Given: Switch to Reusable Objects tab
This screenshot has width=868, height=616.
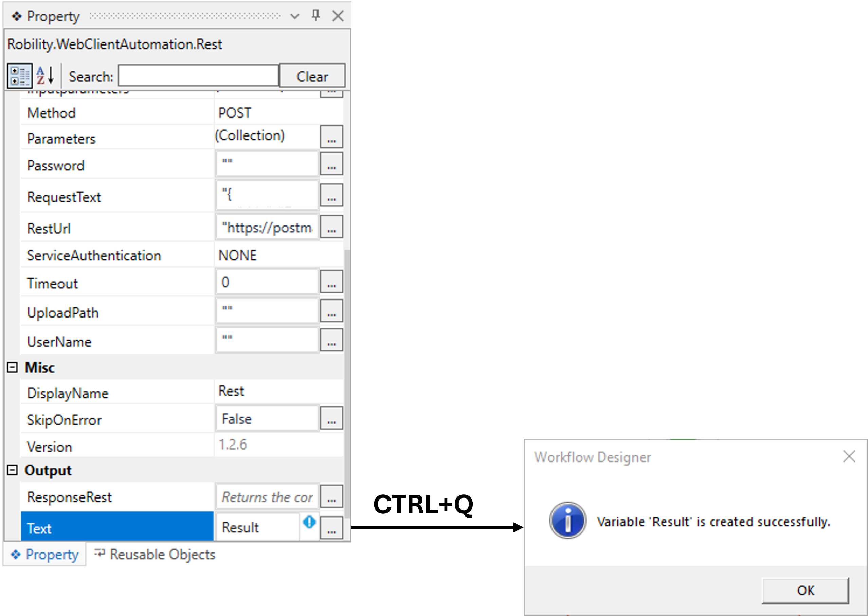Looking at the screenshot, I should point(155,555).
